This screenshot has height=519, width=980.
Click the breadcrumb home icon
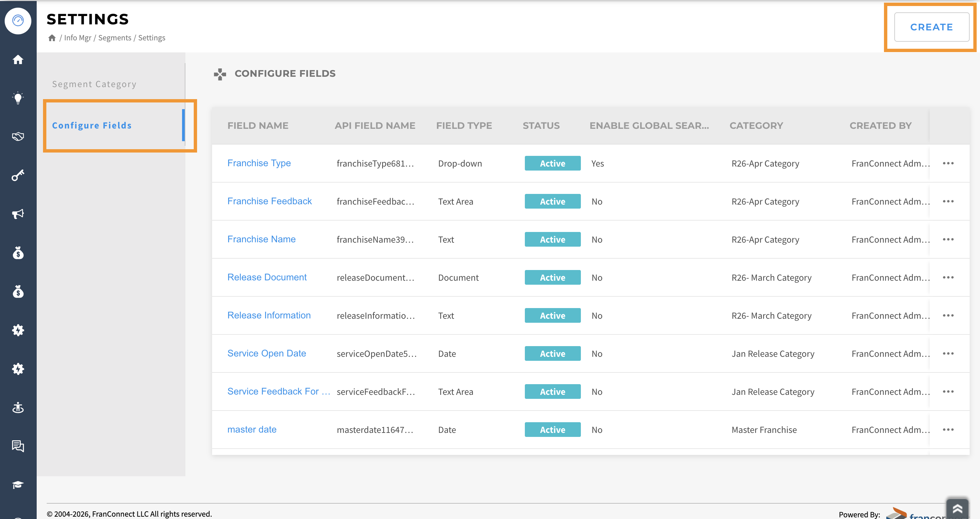pyautogui.click(x=52, y=38)
